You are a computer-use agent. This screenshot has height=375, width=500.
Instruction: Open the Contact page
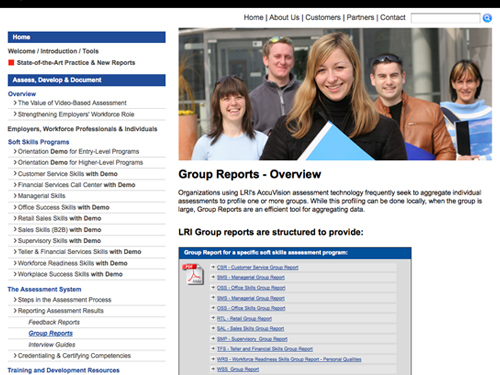(x=393, y=17)
